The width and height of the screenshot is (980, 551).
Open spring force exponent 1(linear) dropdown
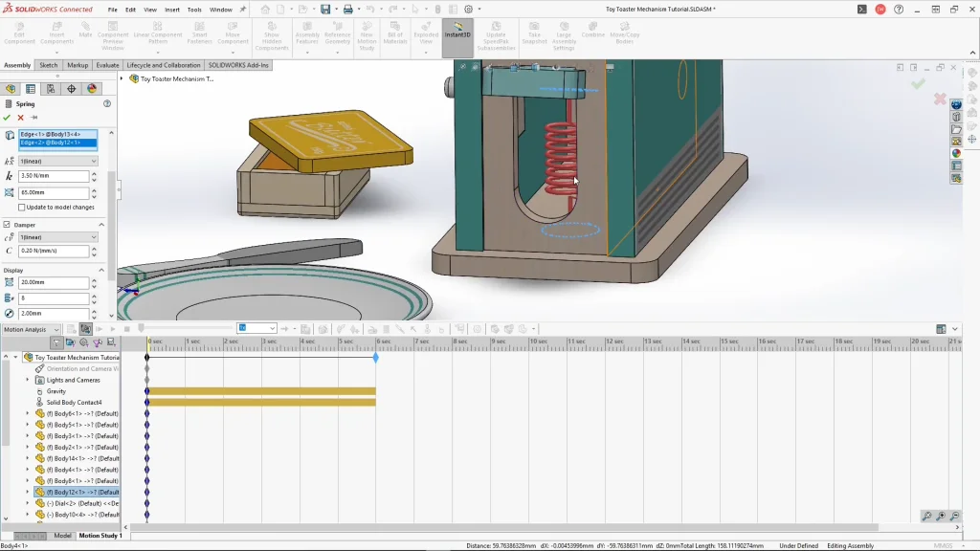point(58,161)
